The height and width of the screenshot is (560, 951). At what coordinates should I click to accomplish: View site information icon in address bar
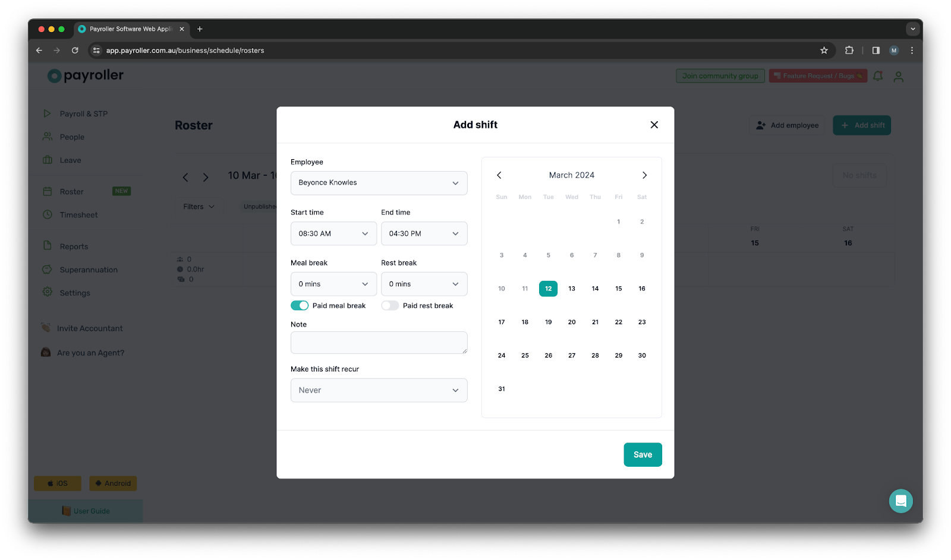click(x=96, y=50)
